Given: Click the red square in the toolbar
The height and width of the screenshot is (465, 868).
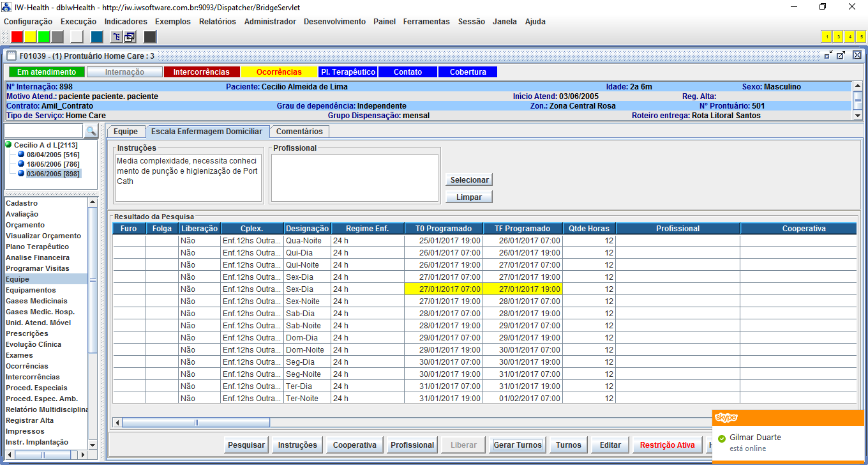Looking at the screenshot, I should pyautogui.click(x=17, y=36).
